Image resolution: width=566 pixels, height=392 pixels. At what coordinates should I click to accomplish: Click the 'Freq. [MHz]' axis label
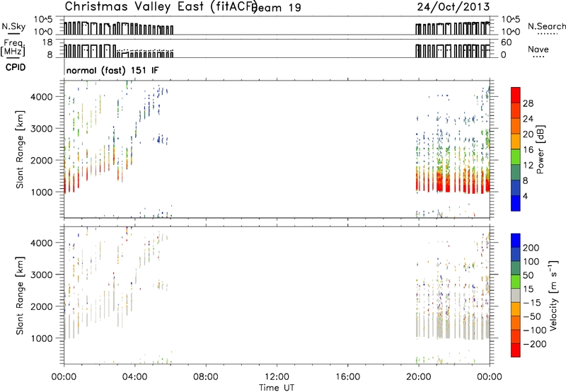(13, 47)
